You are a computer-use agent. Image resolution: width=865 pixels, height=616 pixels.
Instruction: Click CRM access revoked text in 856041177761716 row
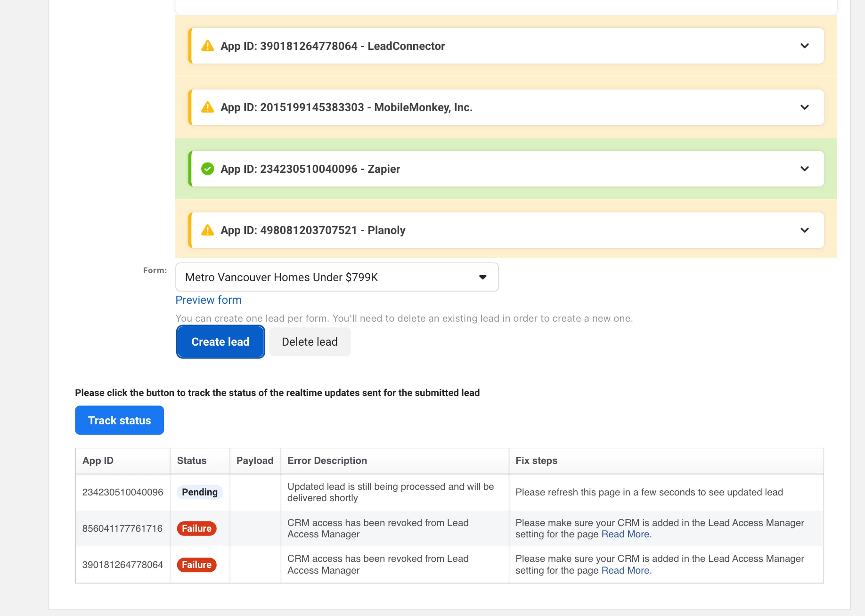click(378, 528)
